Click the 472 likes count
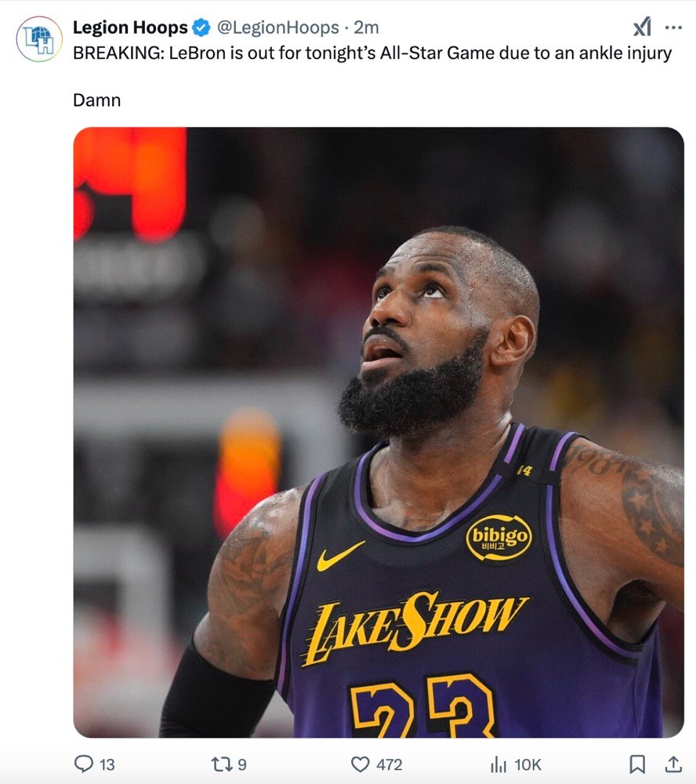The height and width of the screenshot is (784, 696). coord(389,764)
